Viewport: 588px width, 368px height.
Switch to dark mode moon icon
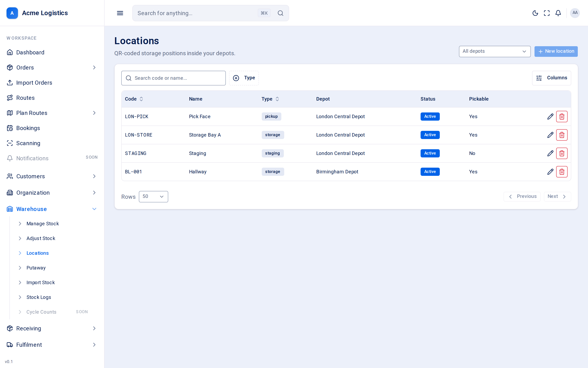point(535,13)
